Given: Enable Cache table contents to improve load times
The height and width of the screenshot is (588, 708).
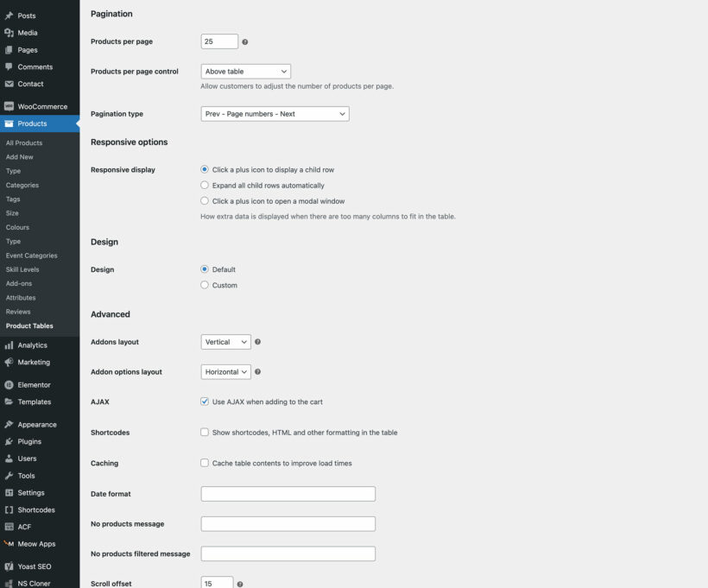Looking at the screenshot, I should 204,463.
